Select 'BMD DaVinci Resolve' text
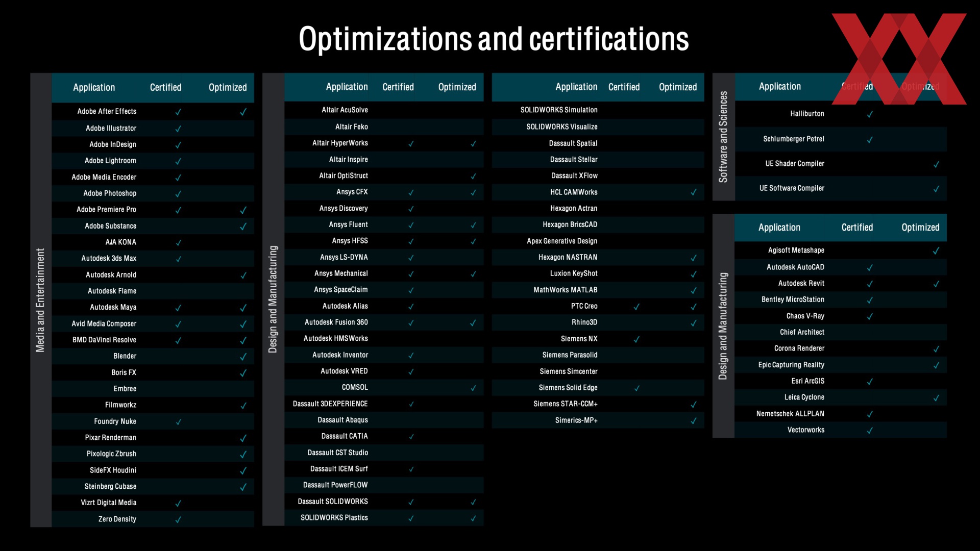 click(104, 340)
